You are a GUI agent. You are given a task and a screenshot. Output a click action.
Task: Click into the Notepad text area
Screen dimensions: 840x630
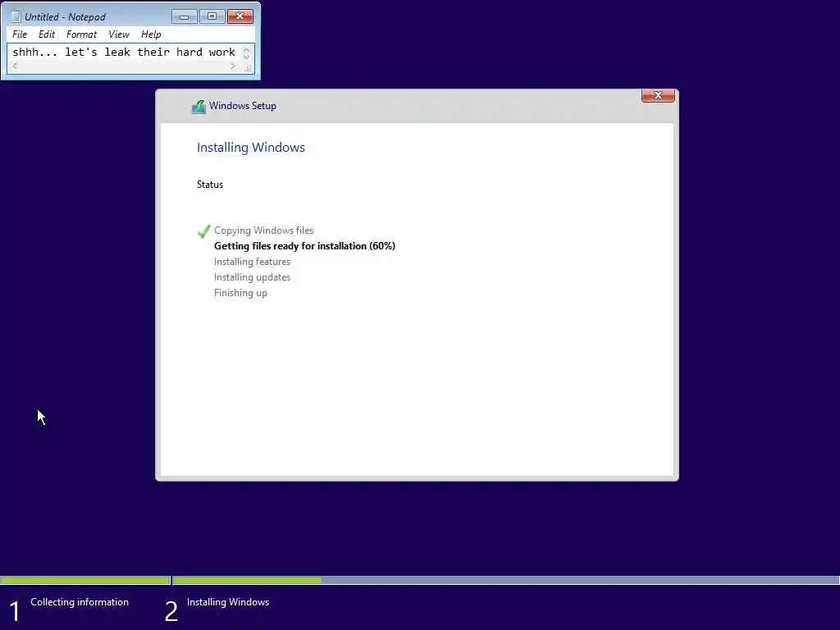(124, 52)
